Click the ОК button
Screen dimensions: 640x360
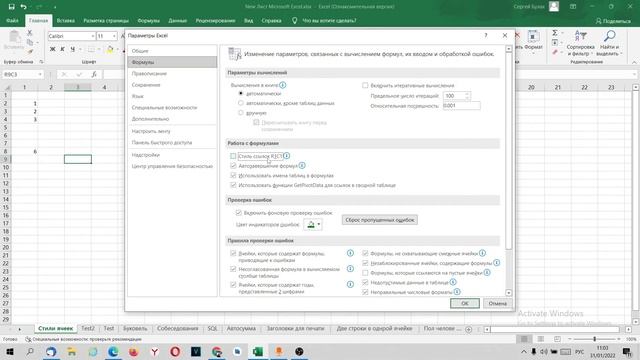464,303
